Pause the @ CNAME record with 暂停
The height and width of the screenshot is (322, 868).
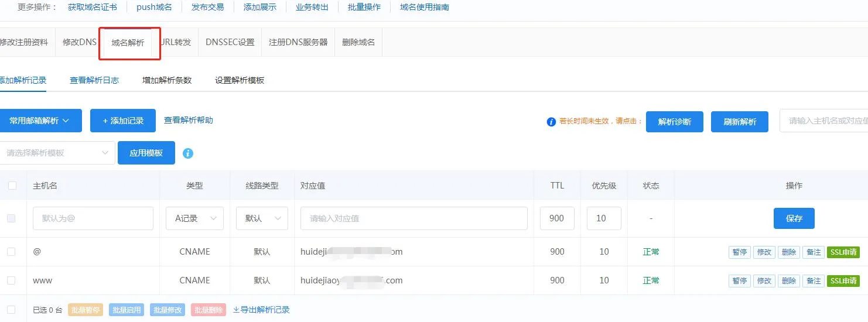point(739,252)
